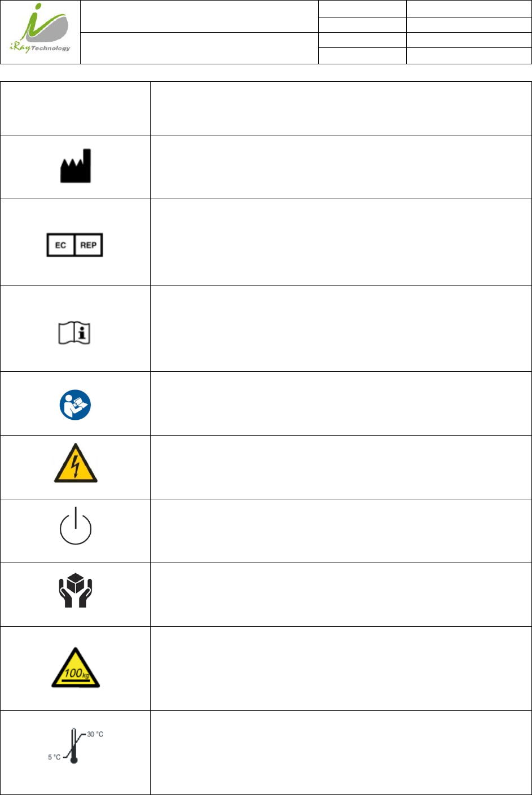Click the empty top title cell beside the logo
Viewport: 532px width, 795px height.
[199, 16]
